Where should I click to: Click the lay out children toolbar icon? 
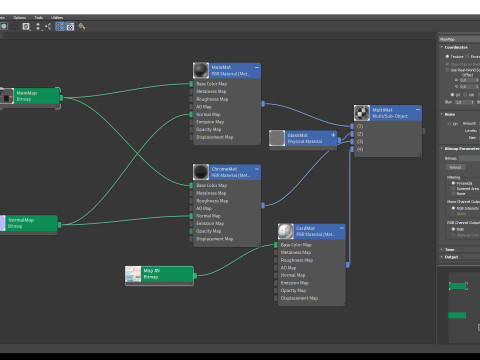tap(48, 26)
